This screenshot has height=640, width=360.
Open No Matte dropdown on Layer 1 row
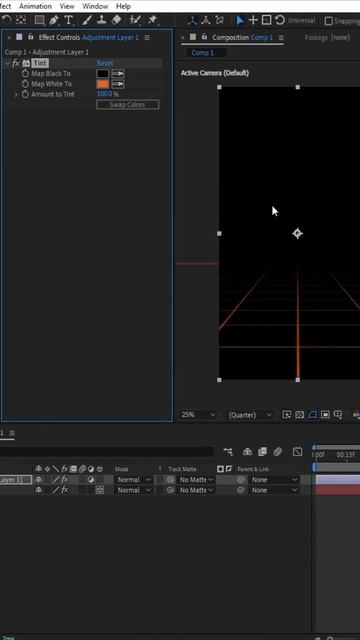click(x=196, y=480)
